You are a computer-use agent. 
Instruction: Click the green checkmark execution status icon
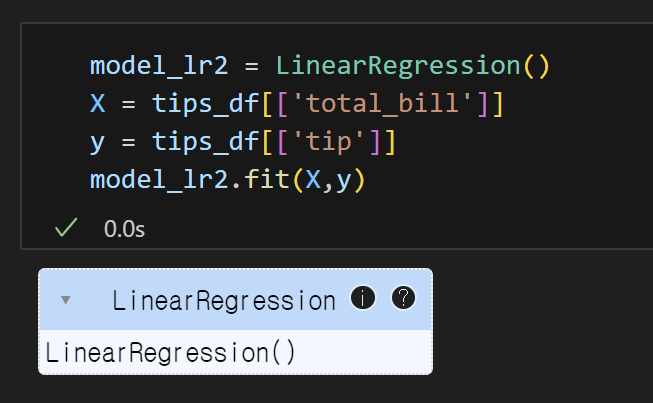tap(66, 227)
